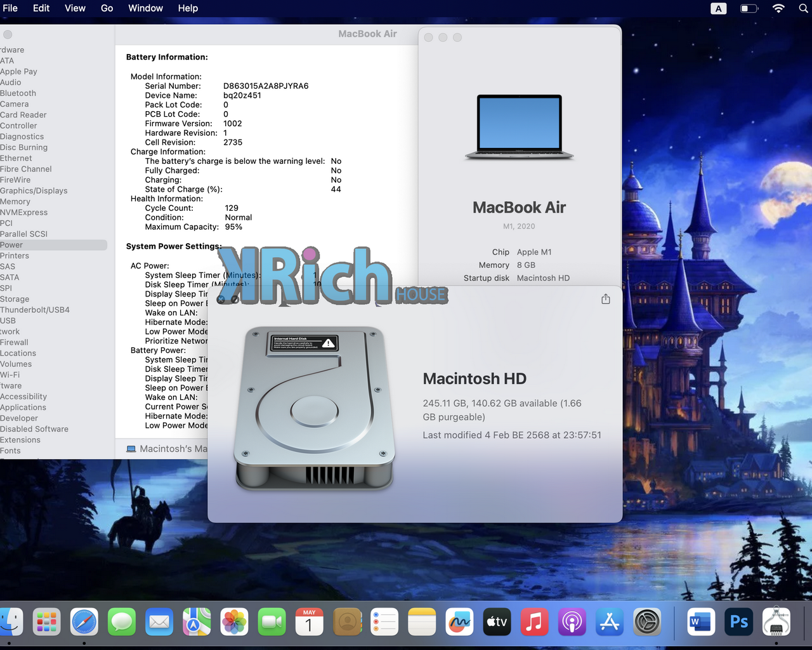
Task: Open the Notes app in Dock
Action: pyautogui.click(x=422, y=622)
